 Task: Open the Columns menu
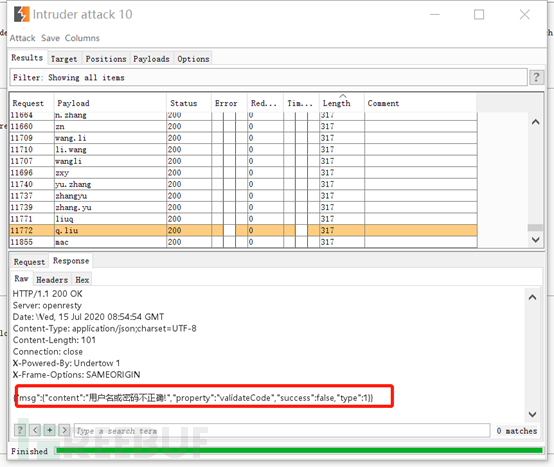82,38
